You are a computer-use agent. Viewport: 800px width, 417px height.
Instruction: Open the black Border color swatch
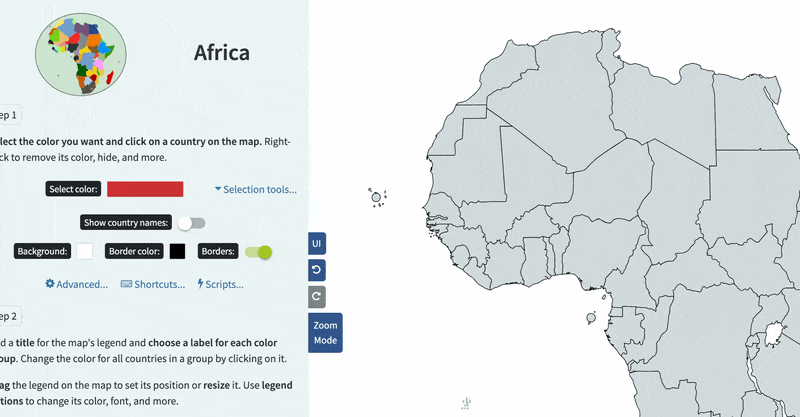[x=178, y=252]
